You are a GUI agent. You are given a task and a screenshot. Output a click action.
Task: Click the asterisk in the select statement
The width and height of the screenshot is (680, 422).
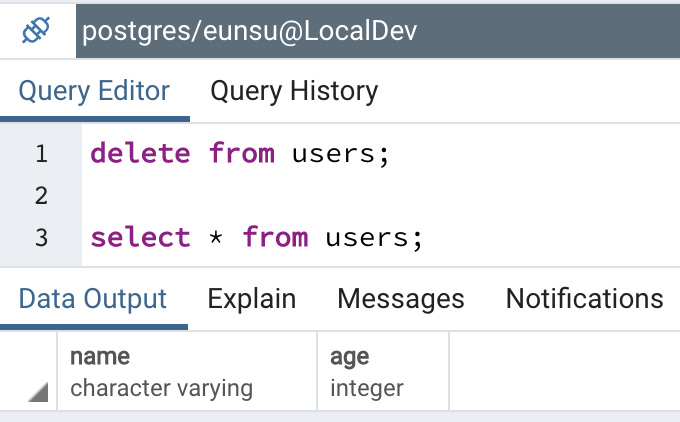pos(216,238)
